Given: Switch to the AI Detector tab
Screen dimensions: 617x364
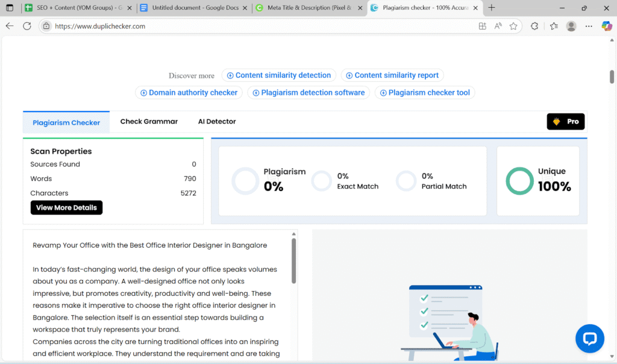Looking at the screenshot, I should (x=217, y=122).
